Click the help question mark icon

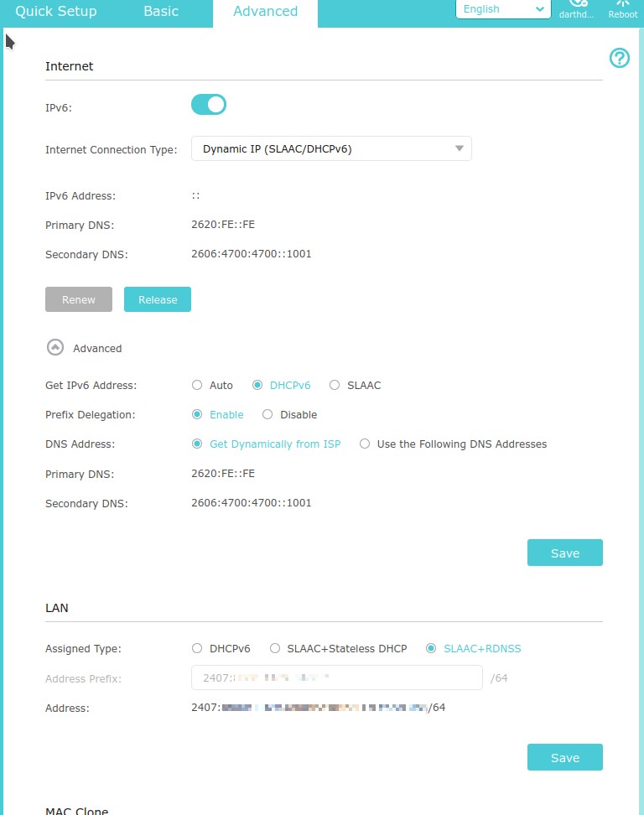[619, 58]
